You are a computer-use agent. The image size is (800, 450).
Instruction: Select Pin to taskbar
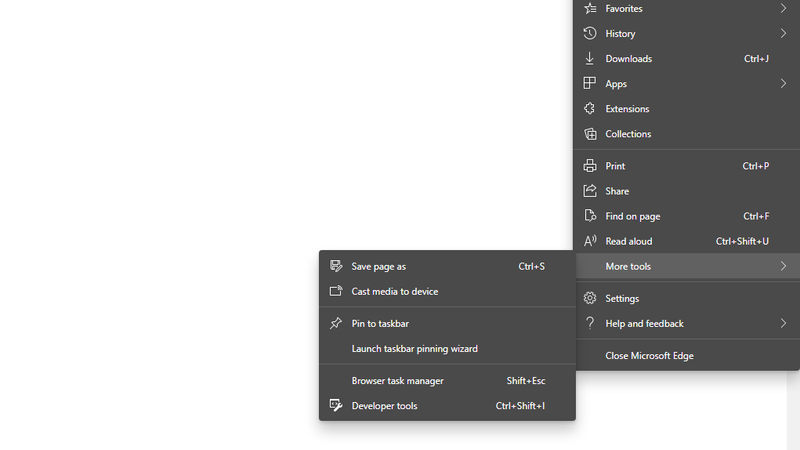(447, 323)
